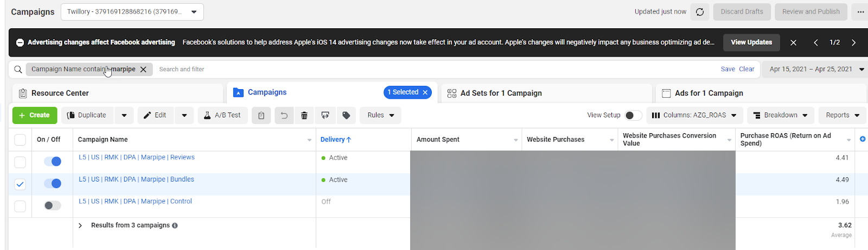Open L5 | US | RMK | DPA | Marpipe | Bundles campaign

[136, 179]
